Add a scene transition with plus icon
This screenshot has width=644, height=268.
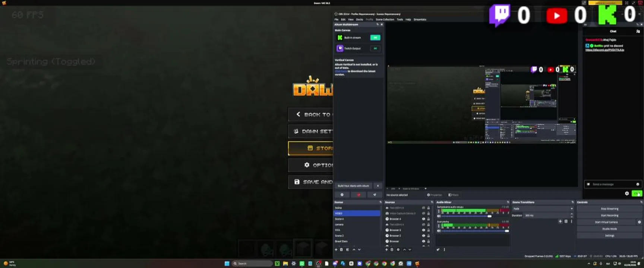click(560, 221)
